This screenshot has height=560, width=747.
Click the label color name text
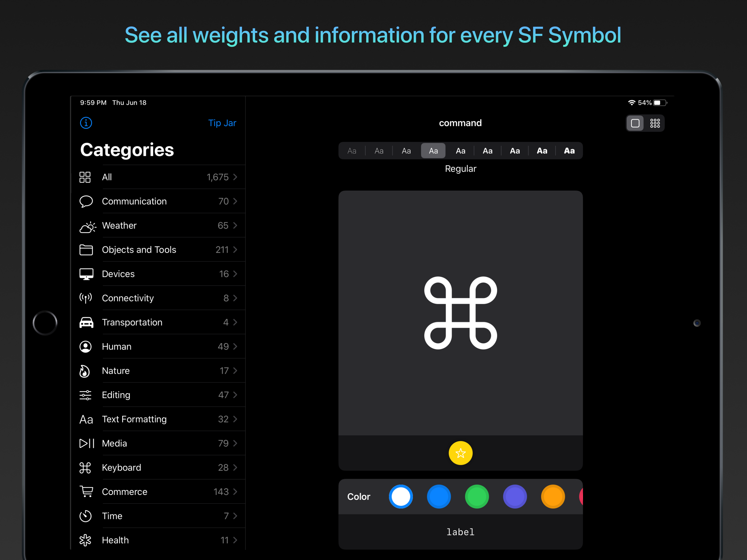tap(460, 532)
